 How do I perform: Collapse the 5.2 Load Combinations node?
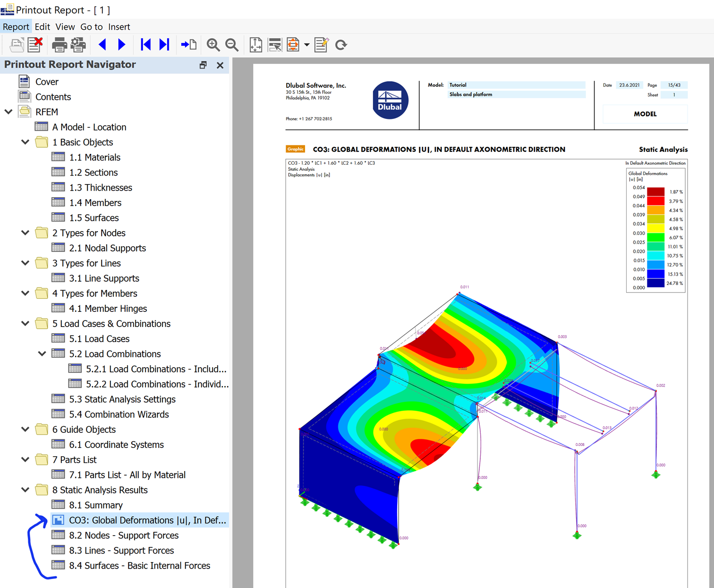tap(42, 353)
